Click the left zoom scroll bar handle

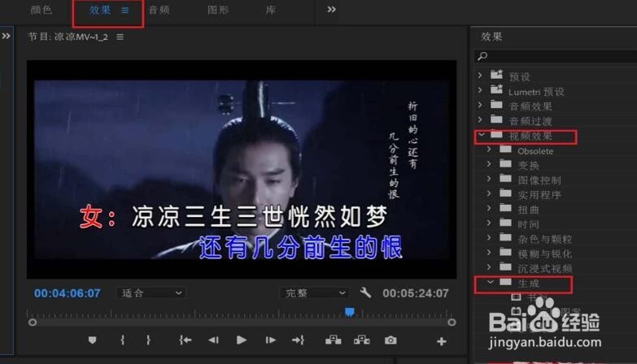[x=33, y=323]
